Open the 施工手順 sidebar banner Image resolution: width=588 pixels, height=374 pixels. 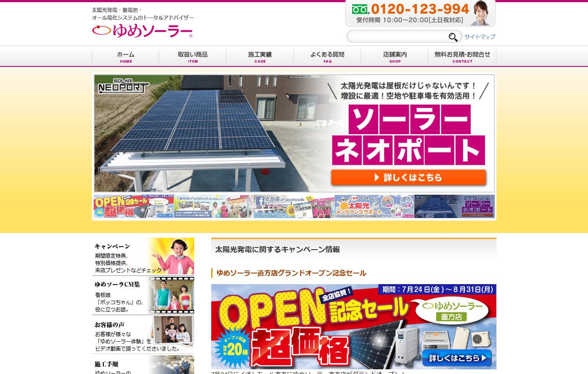[x=143, y=365]
